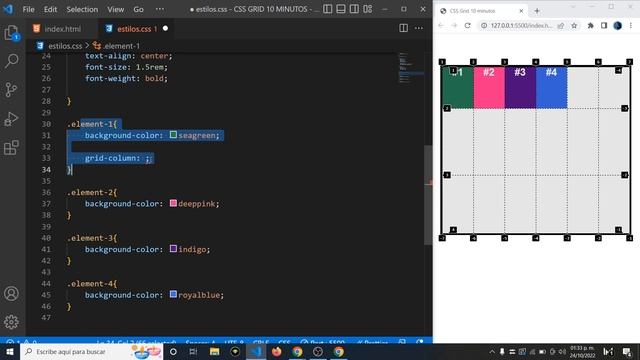Open the Chrome profile avatar
Image resolution: width=640 pixels, height=360 pixels.
click(x=618, y=25)
